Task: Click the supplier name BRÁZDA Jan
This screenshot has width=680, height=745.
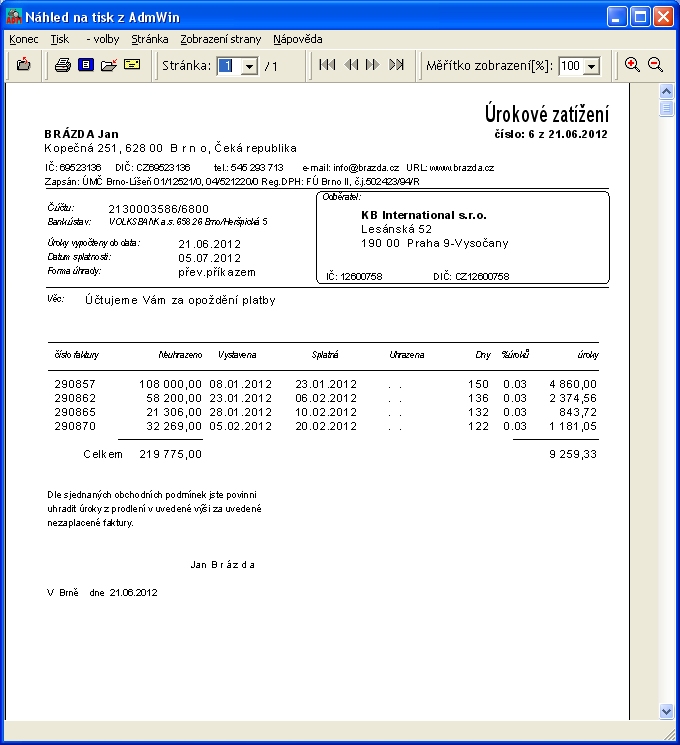Action: point(81,134)
